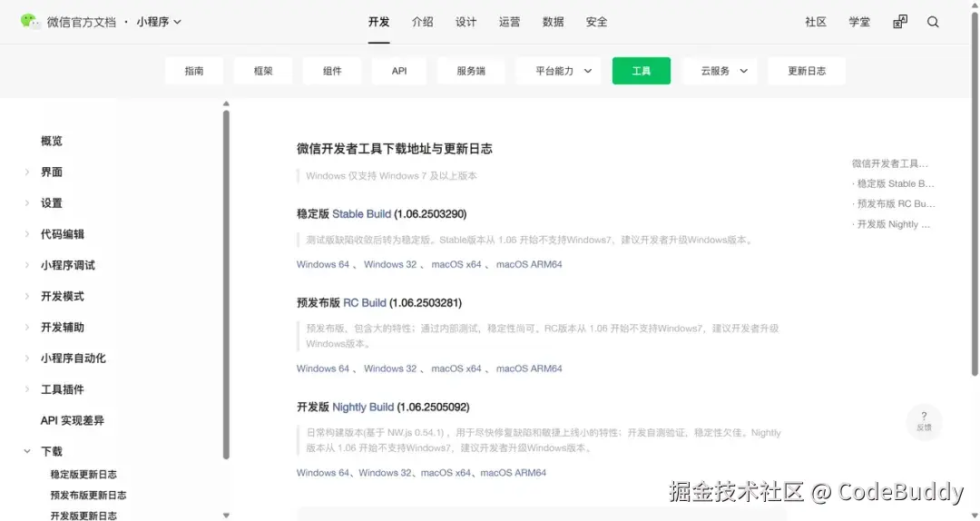
Task: Download Nightly Build macOS x64
Action: pyautogui.click(x=446, y=473)
